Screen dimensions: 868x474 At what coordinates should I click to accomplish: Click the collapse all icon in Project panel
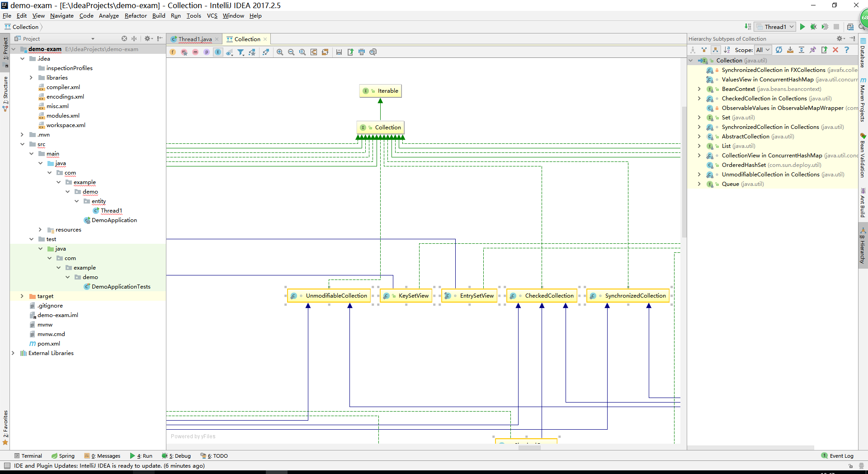pos(134,39)
